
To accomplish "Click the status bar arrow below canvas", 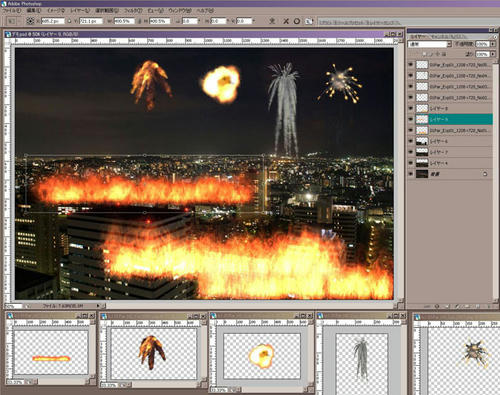I will 98,305.
